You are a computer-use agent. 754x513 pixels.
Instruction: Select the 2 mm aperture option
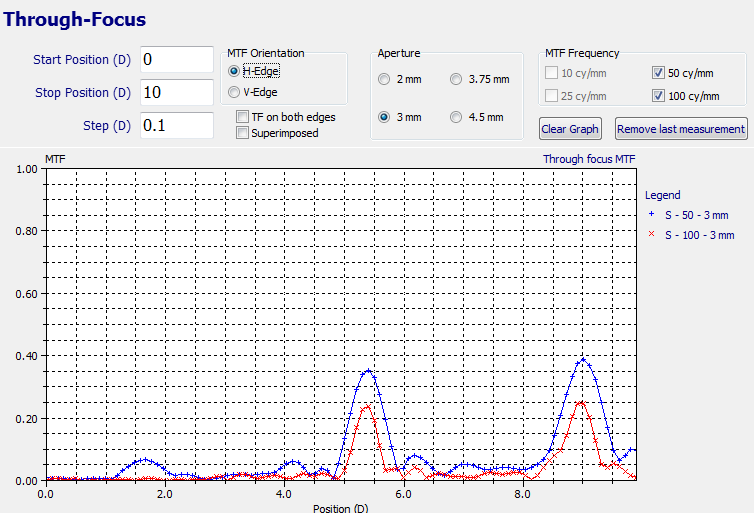(384, 80)
